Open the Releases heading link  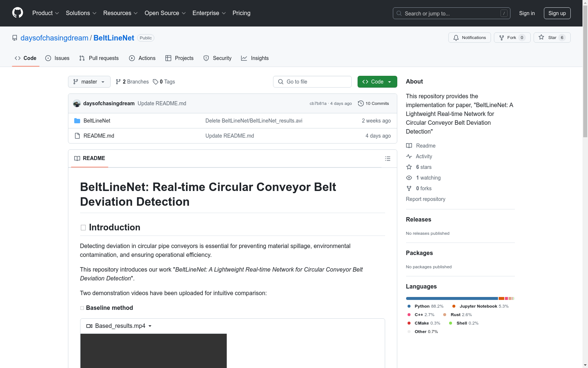click(x=419, y=219)
